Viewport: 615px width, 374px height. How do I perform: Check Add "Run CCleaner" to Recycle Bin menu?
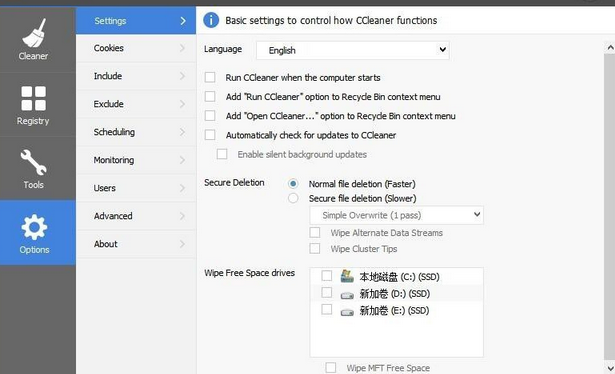tap(210, 96)
